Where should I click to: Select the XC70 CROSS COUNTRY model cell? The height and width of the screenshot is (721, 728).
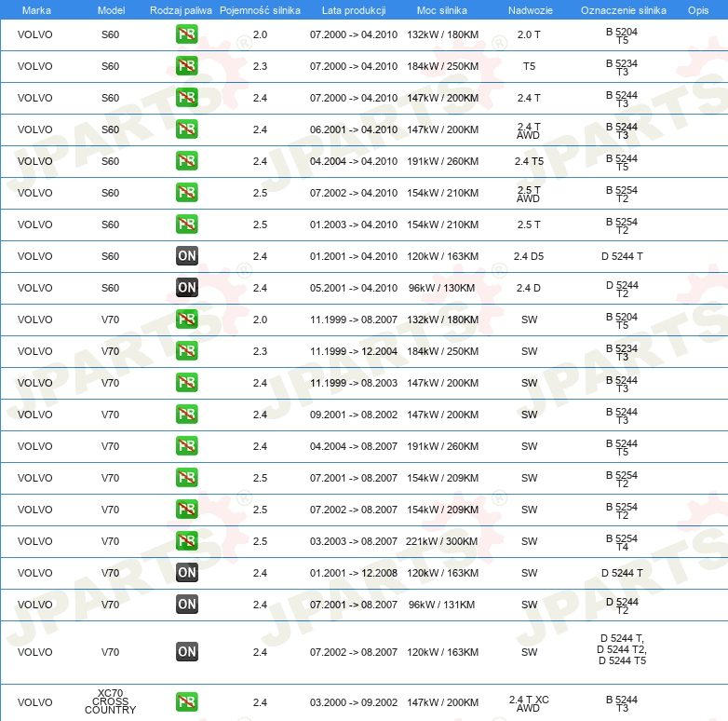[x=111, y=701]
